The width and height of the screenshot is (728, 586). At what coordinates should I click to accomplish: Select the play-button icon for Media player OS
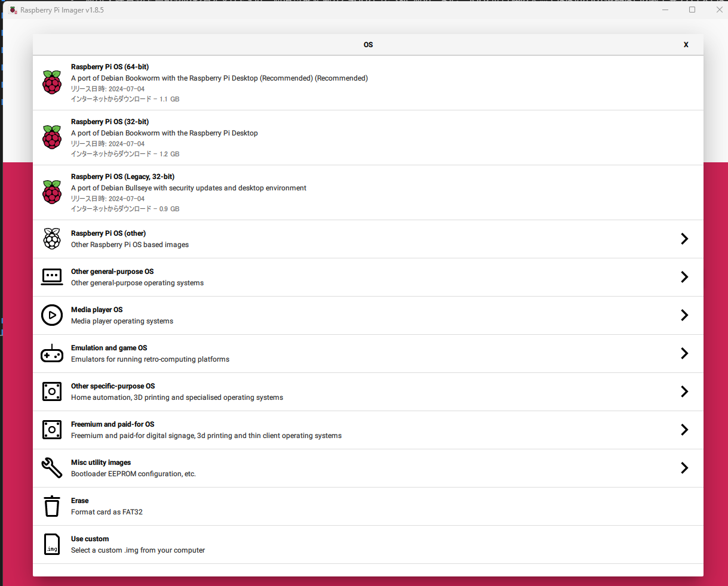[x=52, y=315]
